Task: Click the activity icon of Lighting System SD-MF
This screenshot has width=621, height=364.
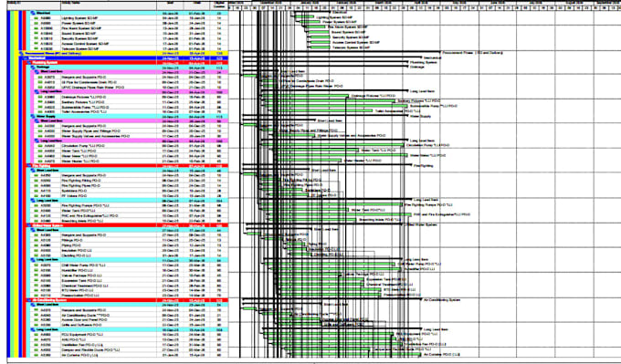Action: [x=35, y=18]
